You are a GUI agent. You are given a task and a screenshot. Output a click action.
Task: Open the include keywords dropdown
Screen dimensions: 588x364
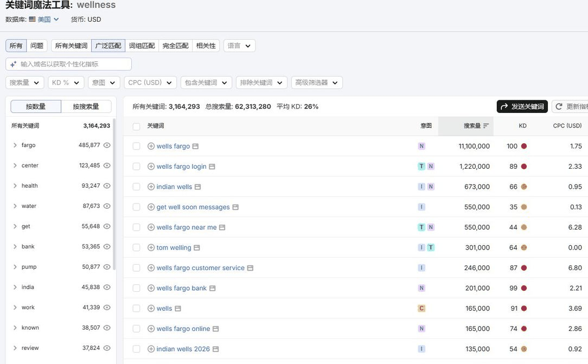point(206,82)
